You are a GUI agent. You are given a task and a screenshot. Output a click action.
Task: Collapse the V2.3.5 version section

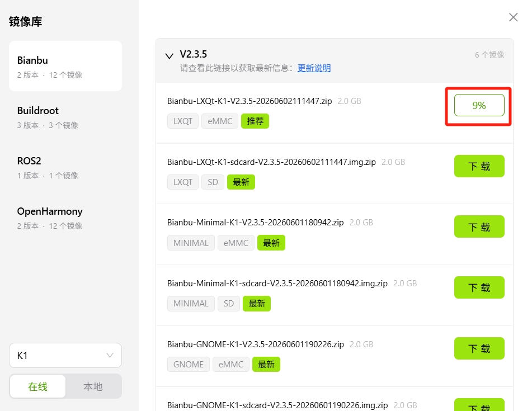[x=170, y=56]
